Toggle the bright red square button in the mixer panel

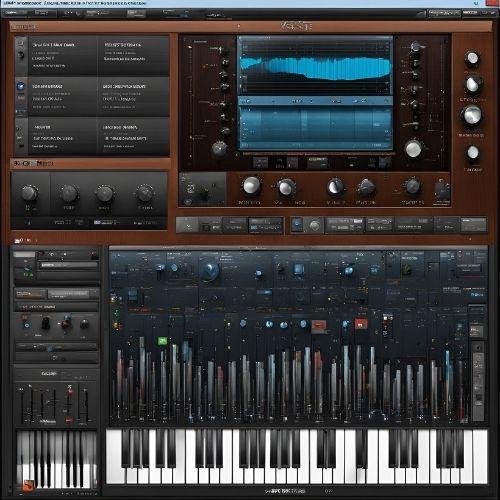(x=361, y=323)
